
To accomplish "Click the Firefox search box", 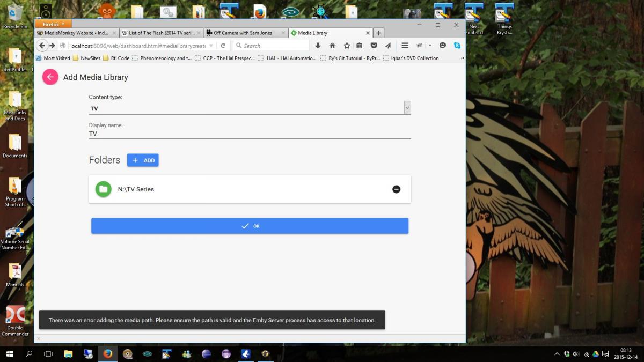I will 271,46.
